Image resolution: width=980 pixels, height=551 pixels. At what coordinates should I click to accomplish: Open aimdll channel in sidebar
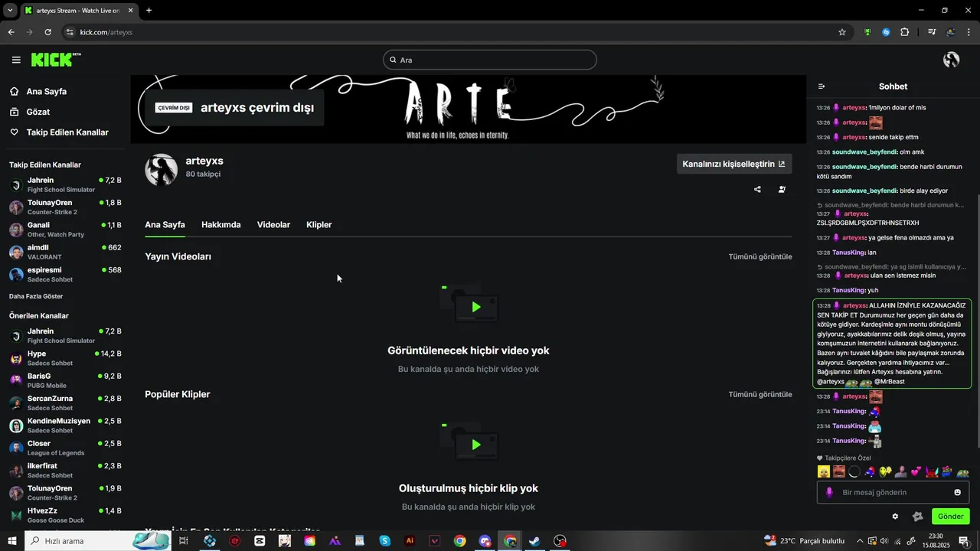65,252
